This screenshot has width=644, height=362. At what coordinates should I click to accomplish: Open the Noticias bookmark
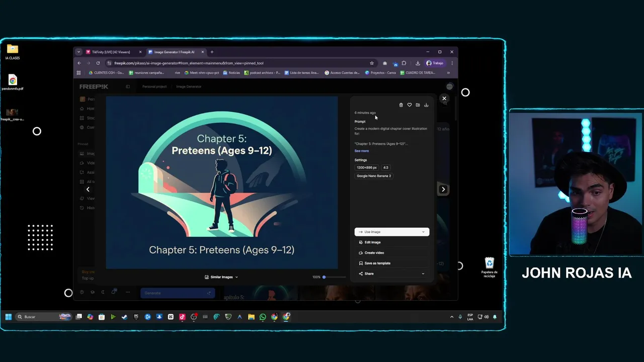point(231,72)
